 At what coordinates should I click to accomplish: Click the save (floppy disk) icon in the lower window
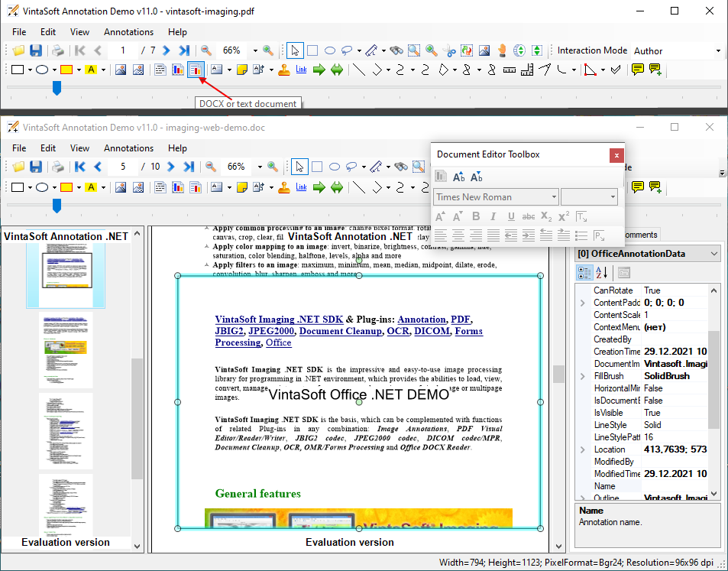point(35,167)
